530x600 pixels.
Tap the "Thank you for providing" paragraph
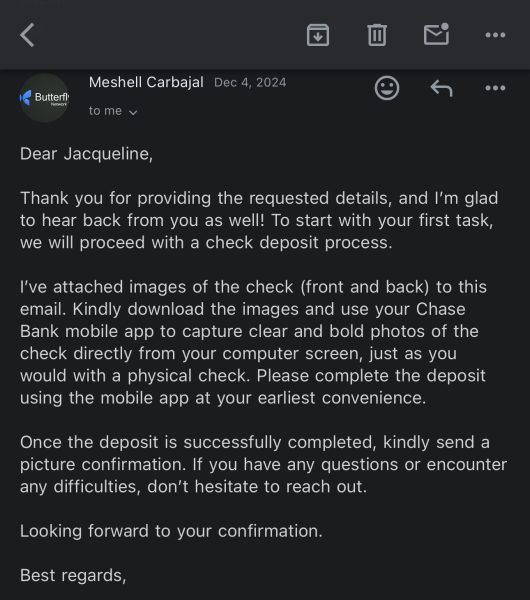[259, 220]
